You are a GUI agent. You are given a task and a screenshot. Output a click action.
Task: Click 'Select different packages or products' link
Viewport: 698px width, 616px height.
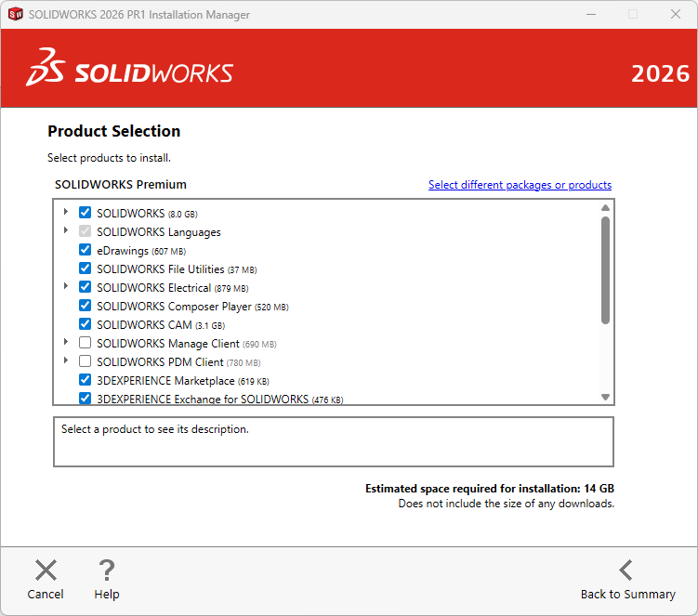[x=520, y=185]
